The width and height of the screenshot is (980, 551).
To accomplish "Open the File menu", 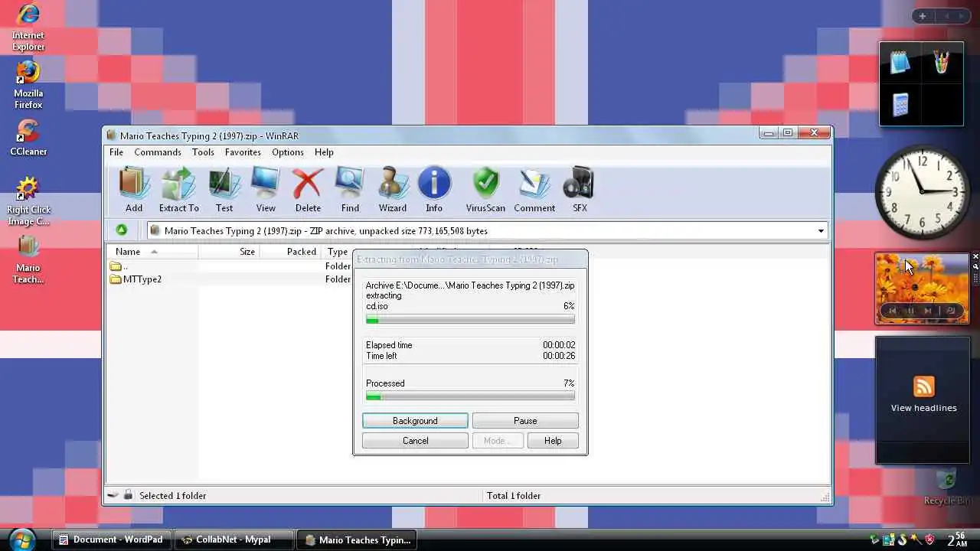I will point(116,152).
